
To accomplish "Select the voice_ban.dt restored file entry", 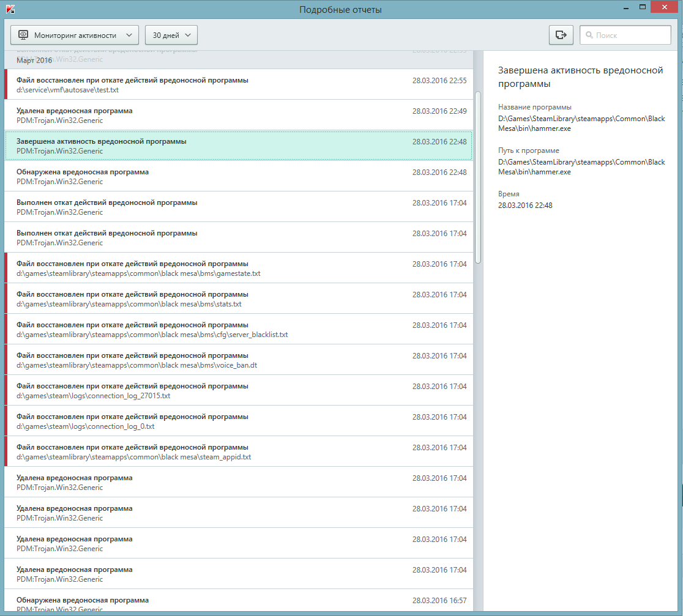I will [x=239, y=360].
